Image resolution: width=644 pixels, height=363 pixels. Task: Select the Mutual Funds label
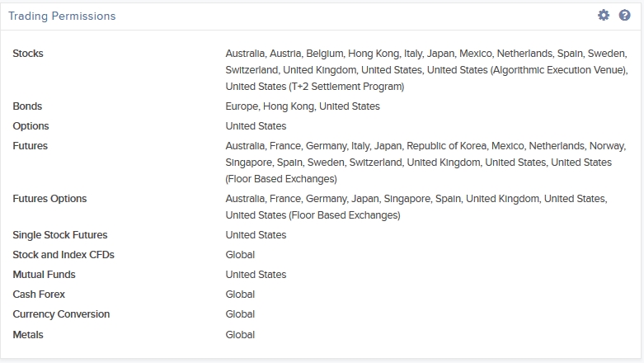coord(44,275)
